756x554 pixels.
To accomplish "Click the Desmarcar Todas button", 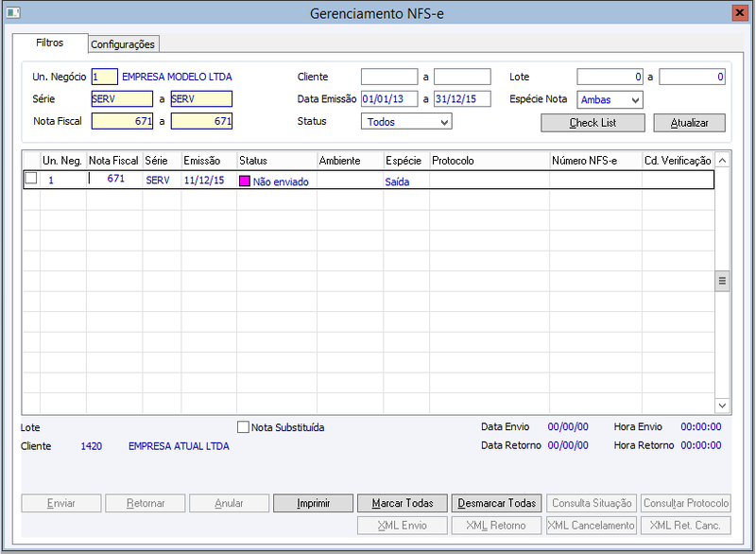I will click(x=497, y=503).
